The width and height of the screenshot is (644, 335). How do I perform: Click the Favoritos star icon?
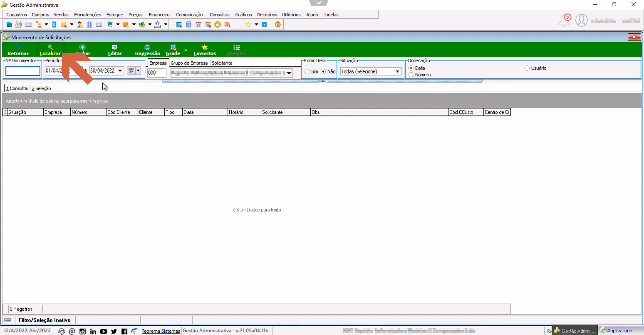tap(205, 47)
